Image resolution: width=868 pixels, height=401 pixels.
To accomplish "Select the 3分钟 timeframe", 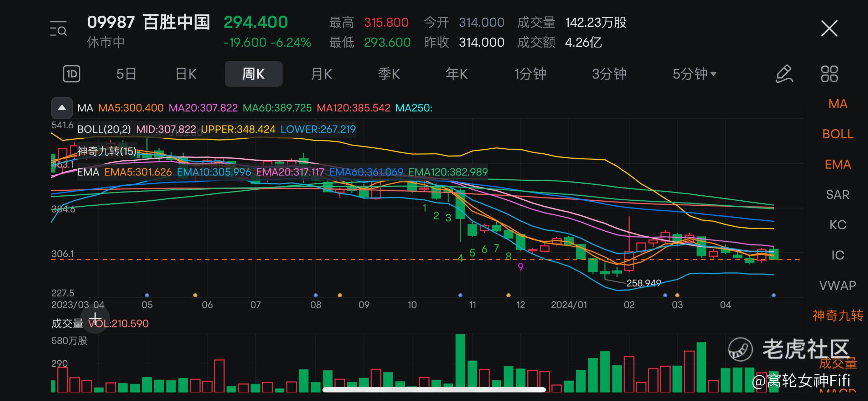I will 609,74.
